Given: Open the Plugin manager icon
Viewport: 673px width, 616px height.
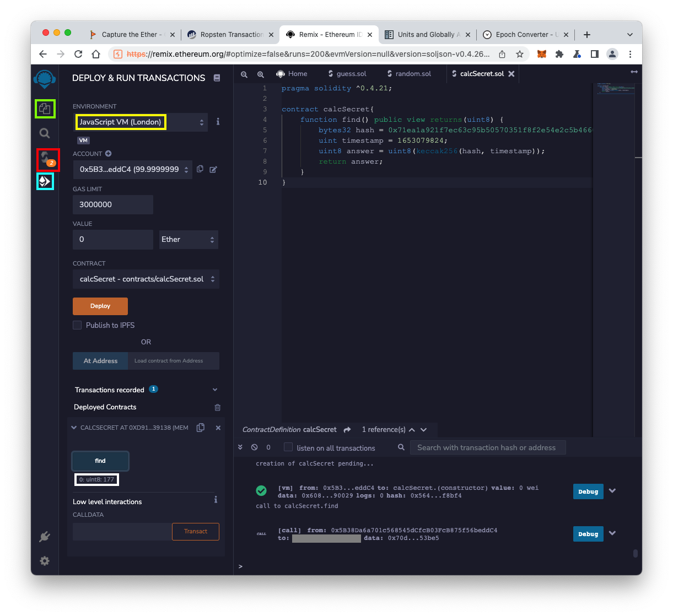Looking at the screenshot, I should pyautogui.click(x=45, y=537).
